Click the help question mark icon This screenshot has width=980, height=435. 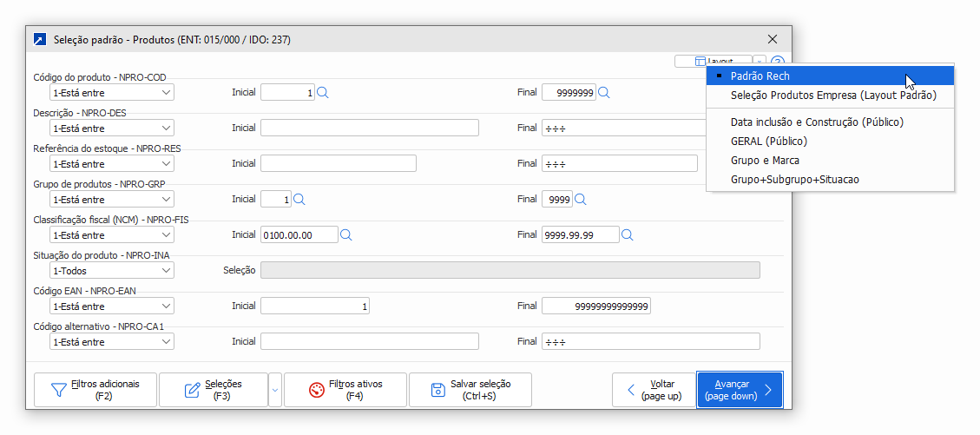tap(777, 62)
